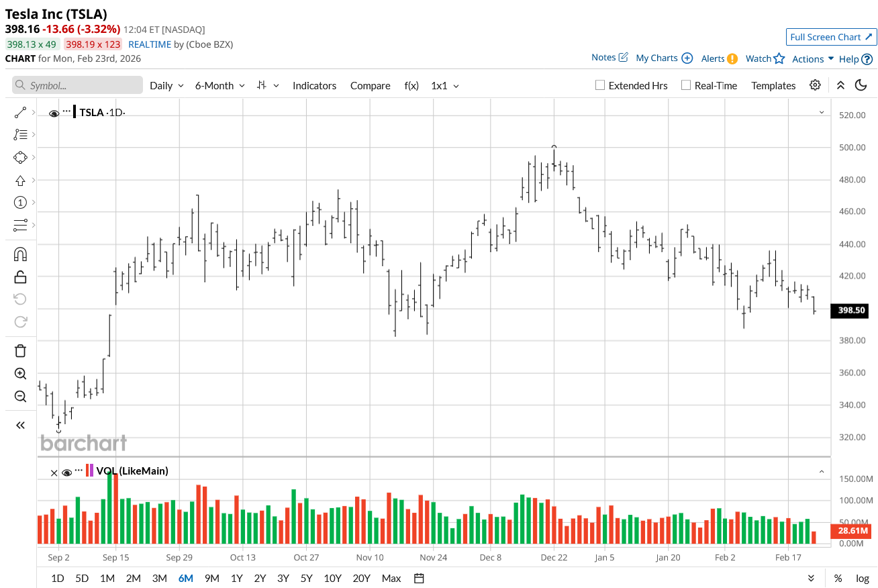Toggle logarithmic scale with the log button
Viewport: 878px width, 588px height.
863,578
